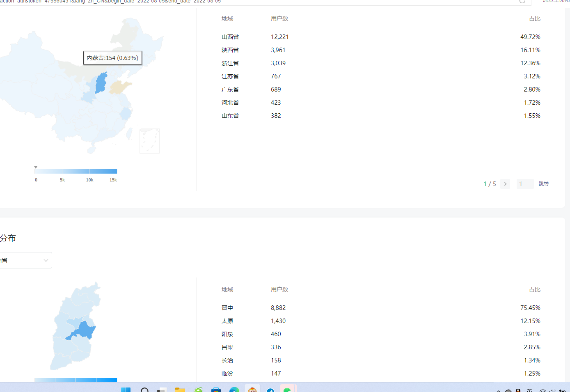Click 临汾 row in city table
The image size is (570, 392).
(381, 374)
